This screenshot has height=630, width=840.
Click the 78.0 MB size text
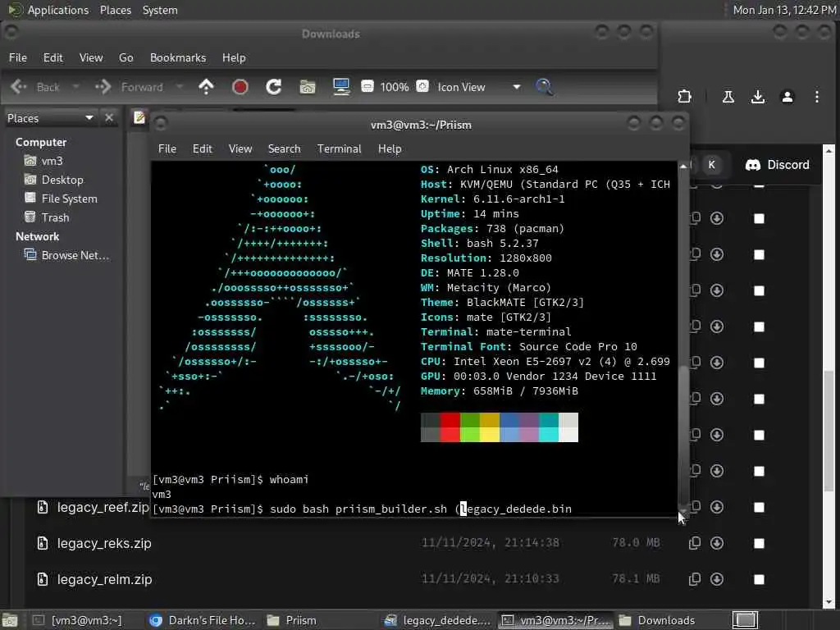tap(636, 543)
